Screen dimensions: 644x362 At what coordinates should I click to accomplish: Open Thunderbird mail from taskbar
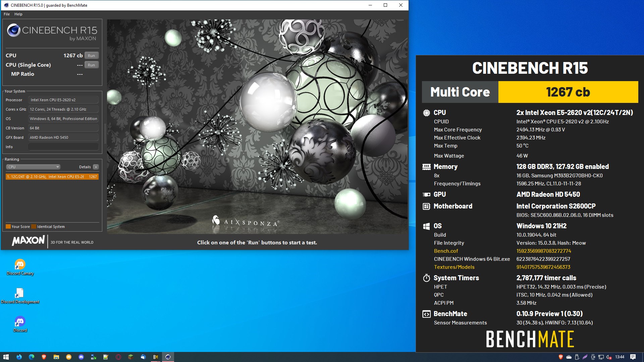point(143,357)
